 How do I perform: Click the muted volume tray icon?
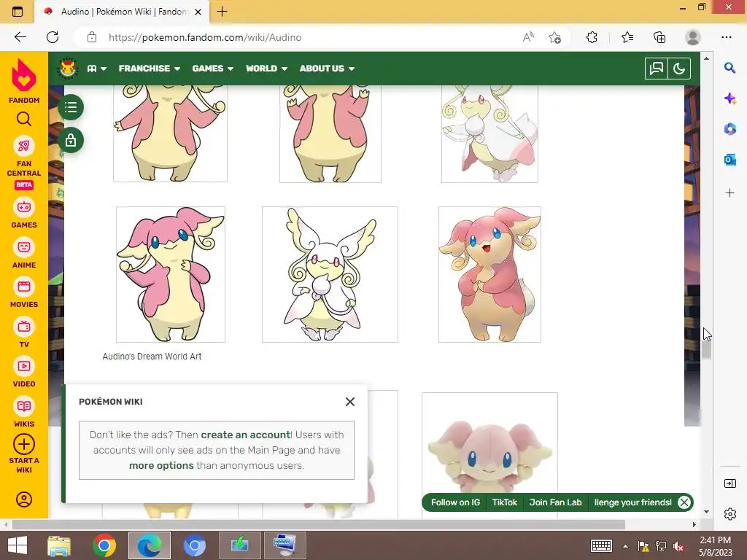[678, 546]
